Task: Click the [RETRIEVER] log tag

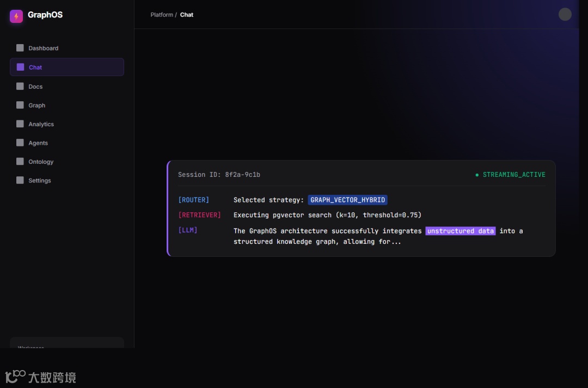Action: [x=199, y=215]
